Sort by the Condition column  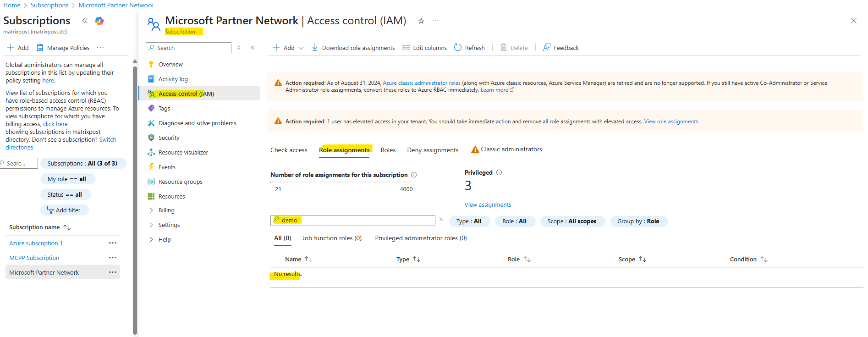[x=748, y=259]
